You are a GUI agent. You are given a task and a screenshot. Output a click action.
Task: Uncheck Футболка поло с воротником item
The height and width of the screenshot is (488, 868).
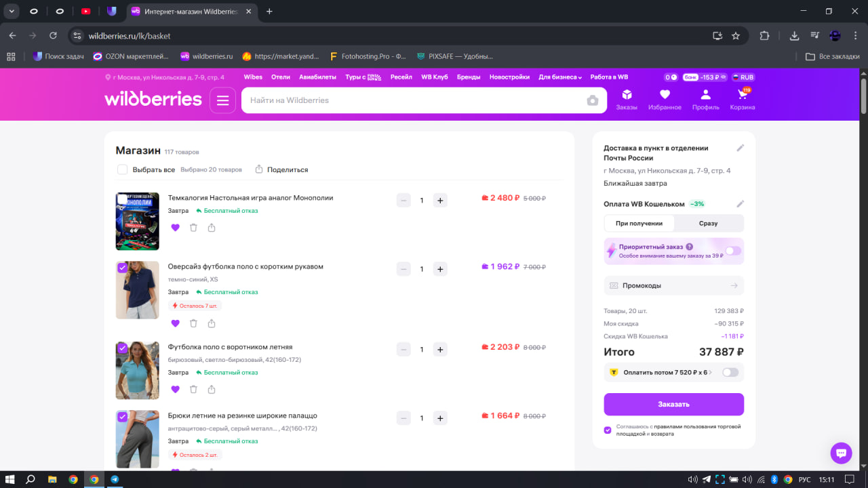pos(123,348)
